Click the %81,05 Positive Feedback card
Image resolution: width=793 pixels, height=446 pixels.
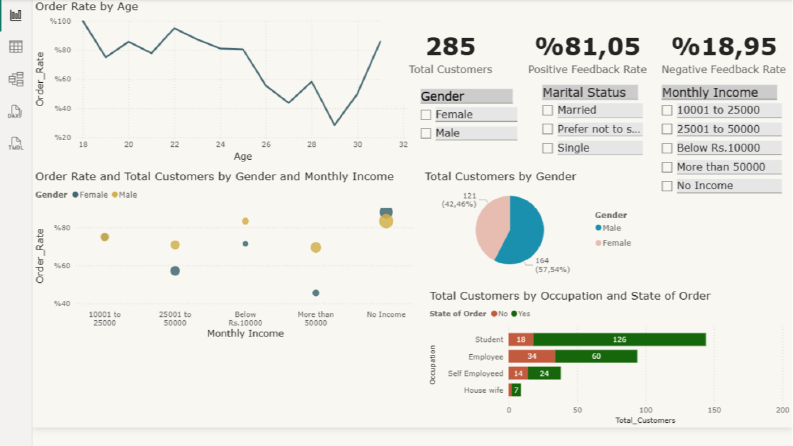coord(587,55)
